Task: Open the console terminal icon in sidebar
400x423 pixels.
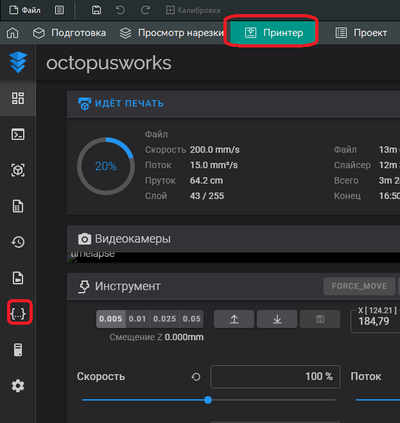Action: pyautogui.click(x=18, y=134)
